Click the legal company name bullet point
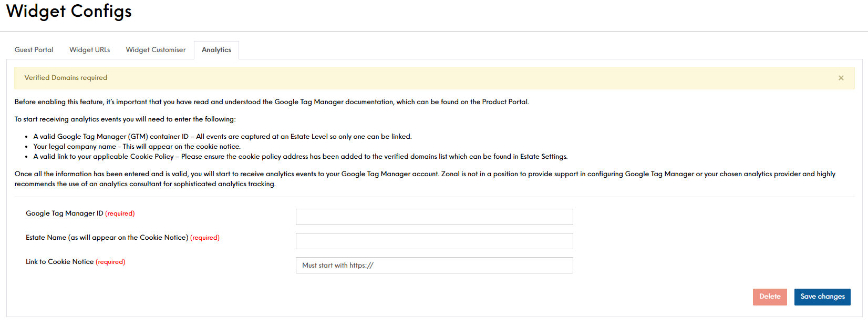The width and height of the screenshot is (868, 326). pos(137,147)
